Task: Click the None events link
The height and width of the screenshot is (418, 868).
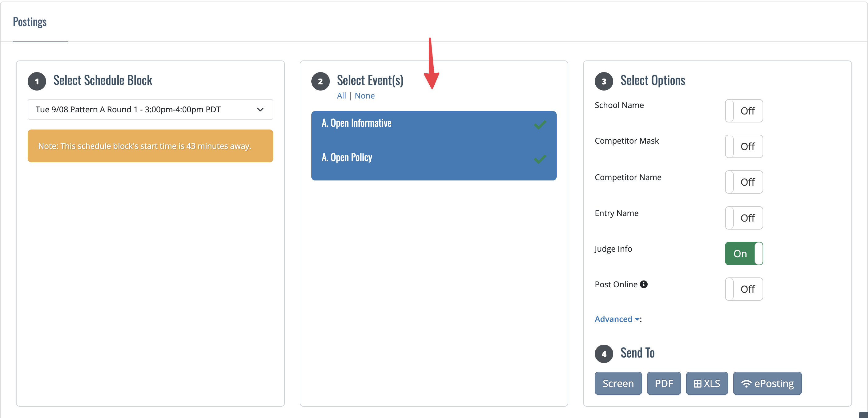Action: click(x=365, y=95)
